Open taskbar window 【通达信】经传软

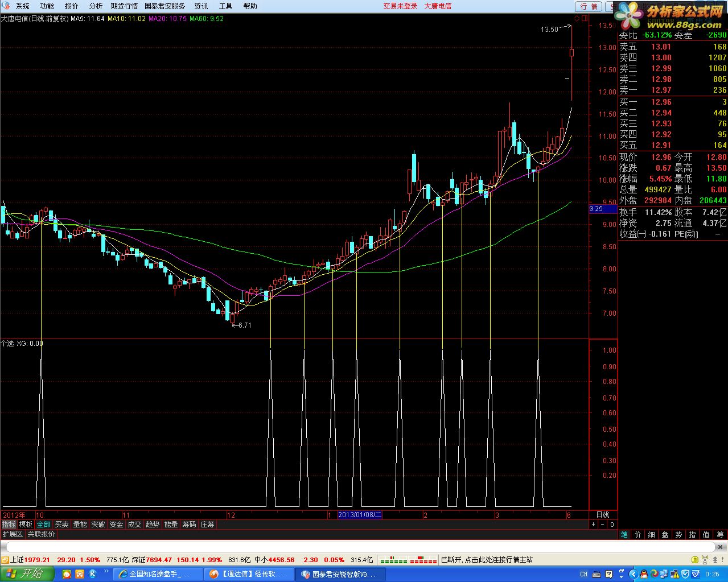(x=250, y=574)
